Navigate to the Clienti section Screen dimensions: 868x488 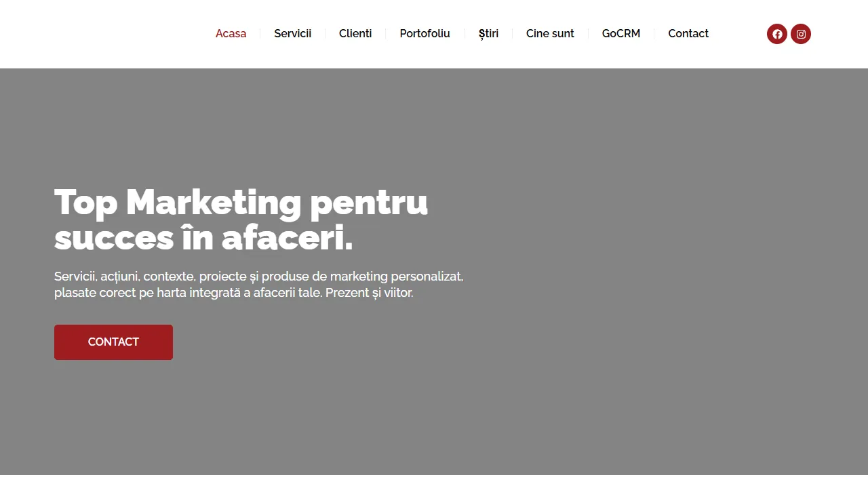[355, 33]
